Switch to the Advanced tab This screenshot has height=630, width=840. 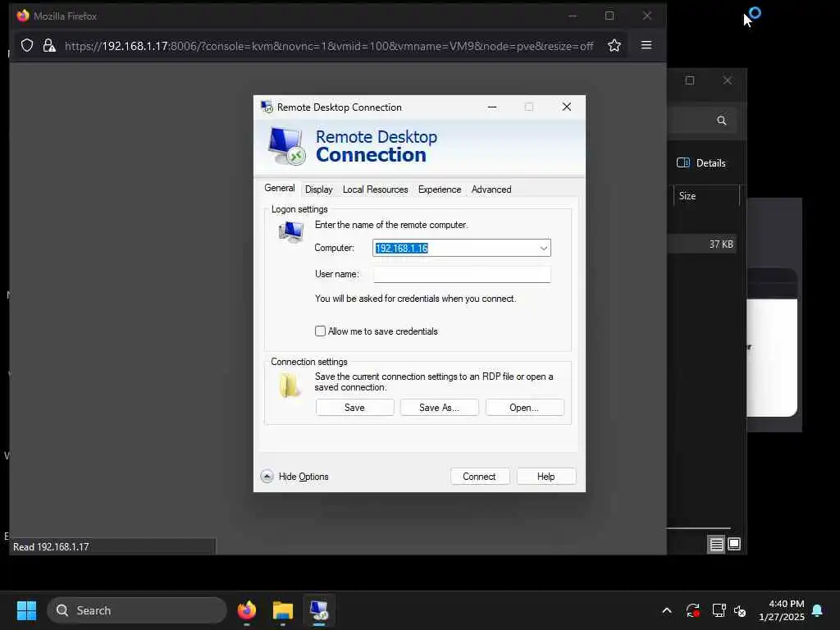click(x=491, y=189)
